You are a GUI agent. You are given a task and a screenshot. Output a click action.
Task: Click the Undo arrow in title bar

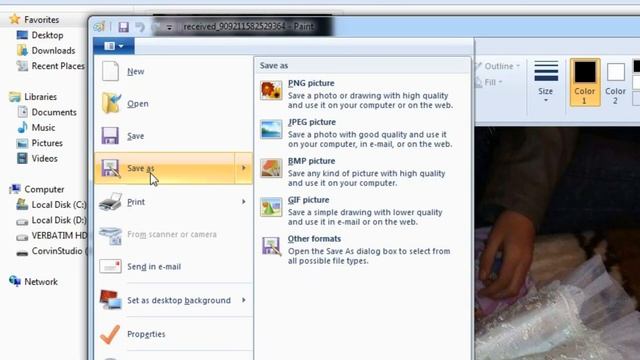140,27
